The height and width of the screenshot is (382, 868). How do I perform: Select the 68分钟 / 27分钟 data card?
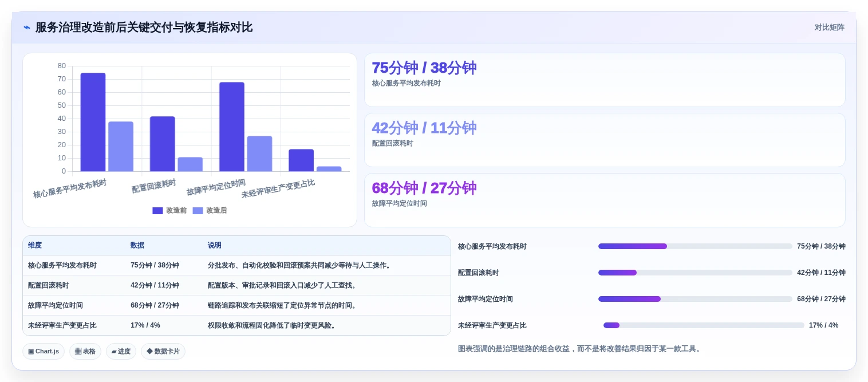tap(605, 200)
